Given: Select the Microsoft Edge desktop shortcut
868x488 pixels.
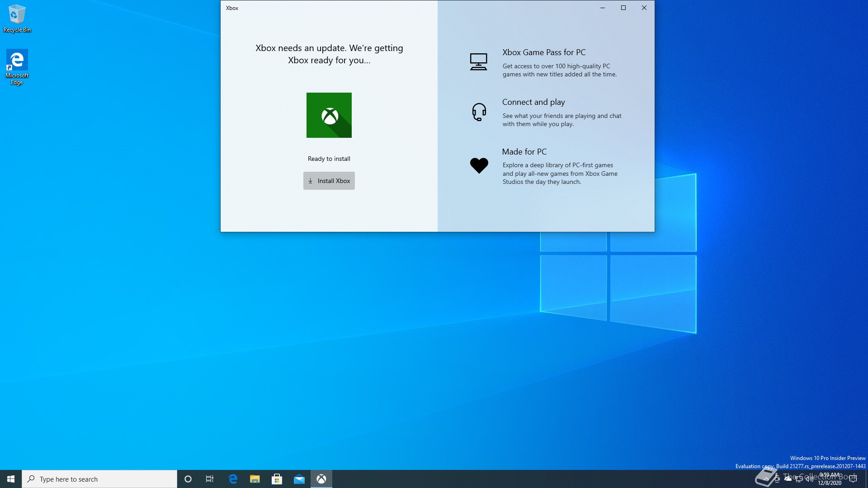Looking at the screenshot, I should click(x=17, y=67).
